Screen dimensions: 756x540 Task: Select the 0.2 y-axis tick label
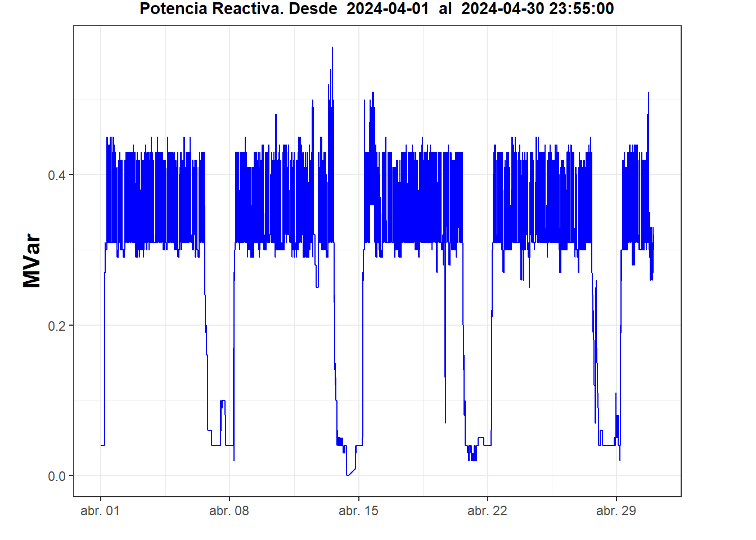point(57,326)
